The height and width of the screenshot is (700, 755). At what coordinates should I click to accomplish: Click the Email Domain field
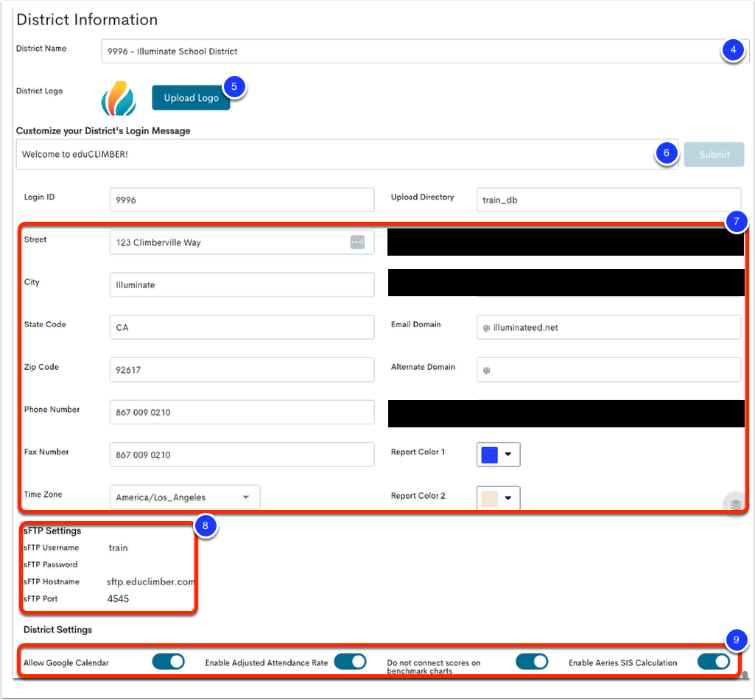pyautogui.click(x=608, y=327)
